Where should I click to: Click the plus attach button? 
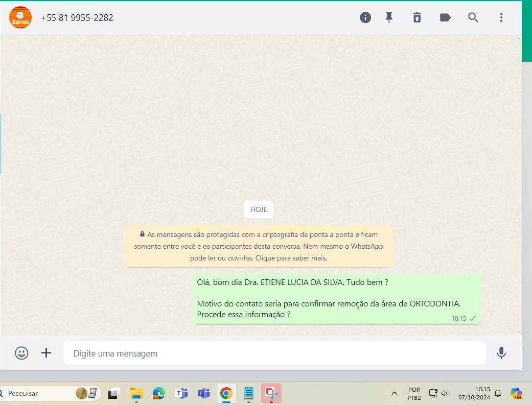(x=46, y=353)
